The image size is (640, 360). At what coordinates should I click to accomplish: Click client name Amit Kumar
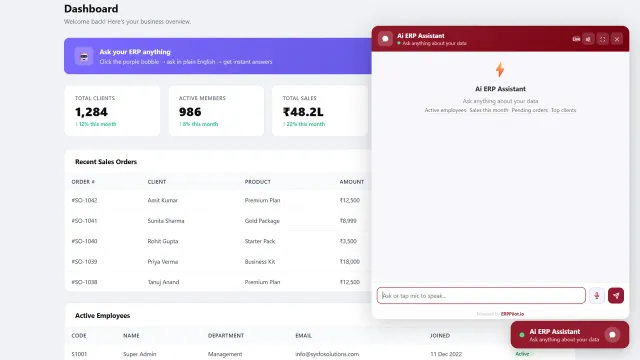point(162,200)
